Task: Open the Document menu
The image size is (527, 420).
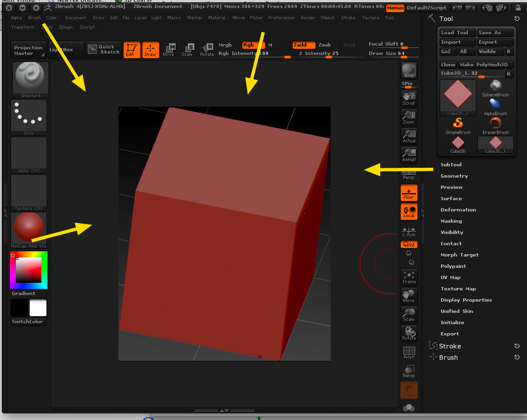Action: (75, 17)
